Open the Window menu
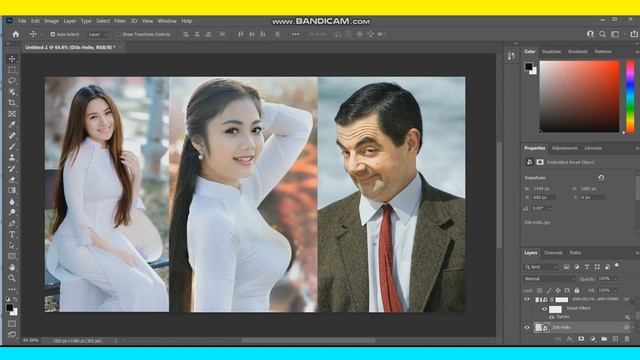The height and width of the screenshot is (360, 640). tap(167, 21)
